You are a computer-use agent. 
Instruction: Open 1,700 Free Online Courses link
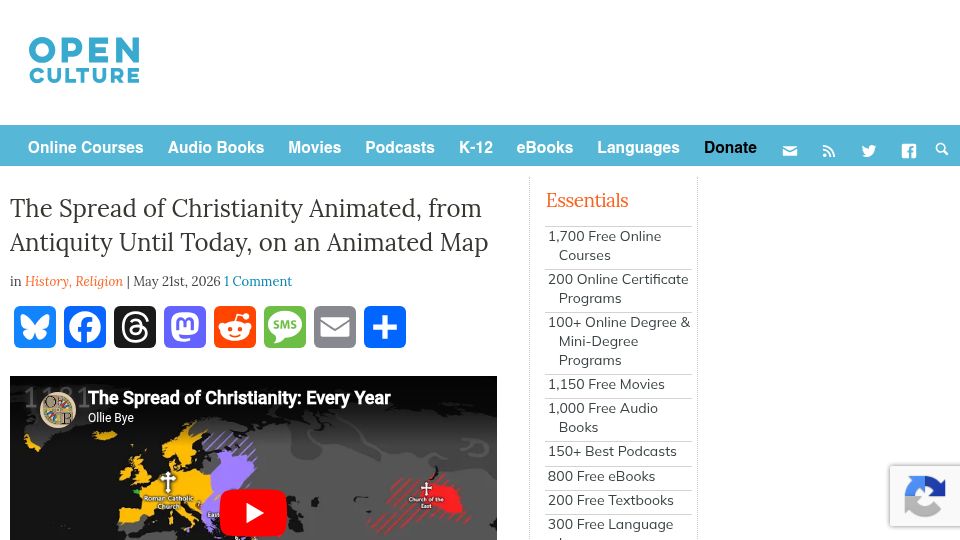point(604,246)
